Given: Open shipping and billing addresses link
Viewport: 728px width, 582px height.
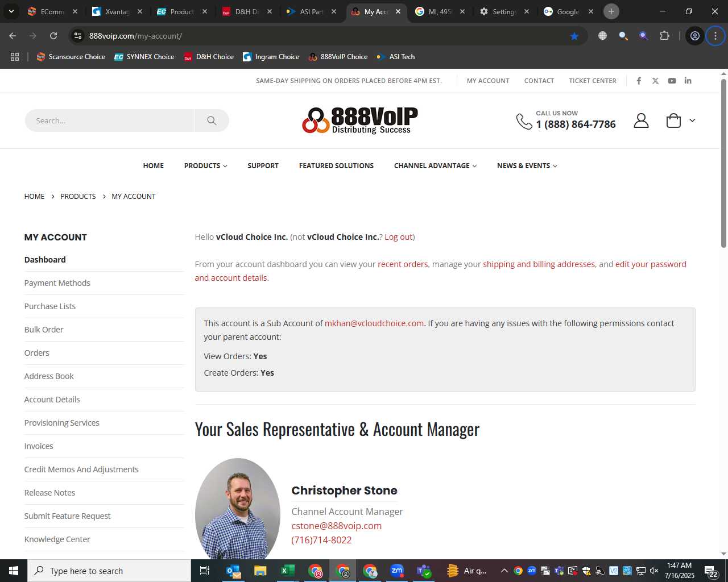Looking at the screenshot, I should [x=539, y=264].
